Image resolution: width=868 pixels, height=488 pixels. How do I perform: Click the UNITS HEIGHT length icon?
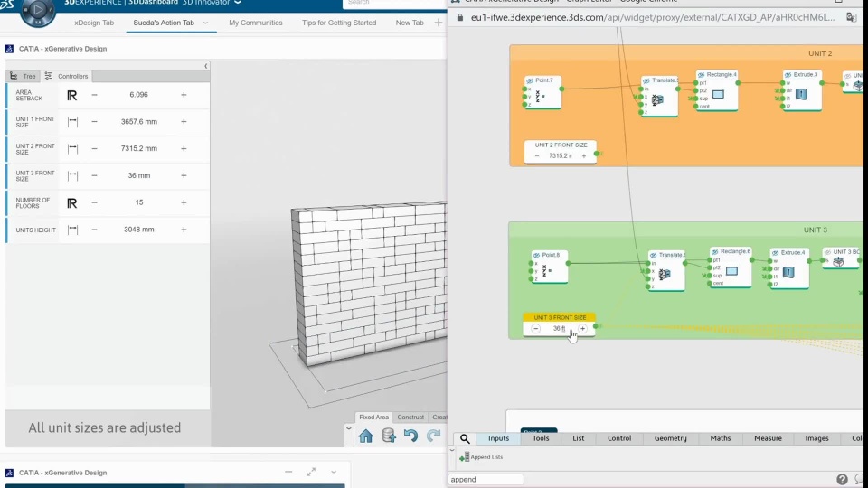click(72, 230)
